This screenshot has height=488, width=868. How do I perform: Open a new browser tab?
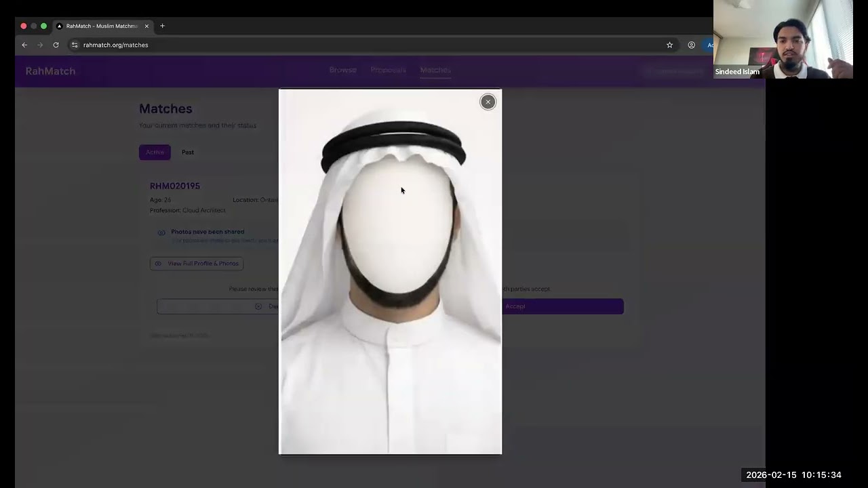(162, 26)
